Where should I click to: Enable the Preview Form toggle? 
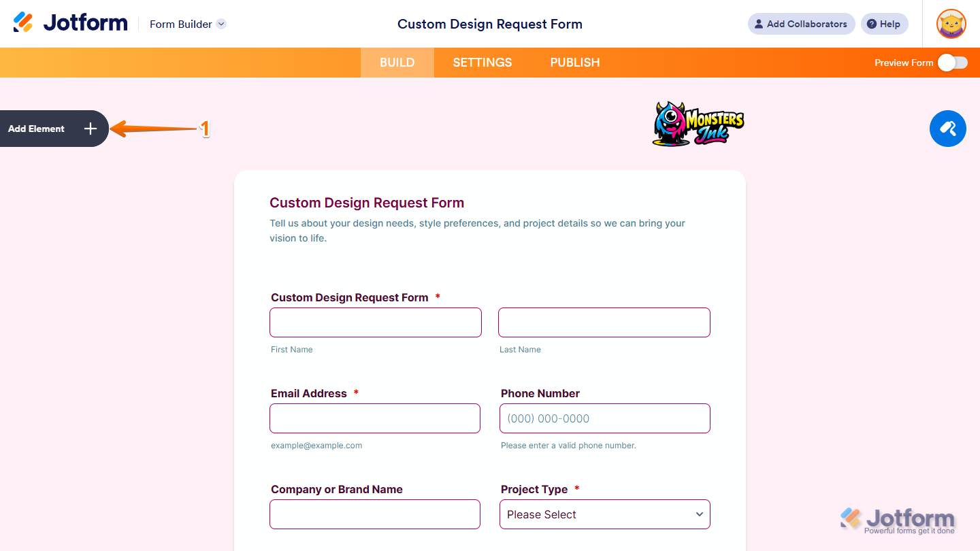click(x=952, y=62)
